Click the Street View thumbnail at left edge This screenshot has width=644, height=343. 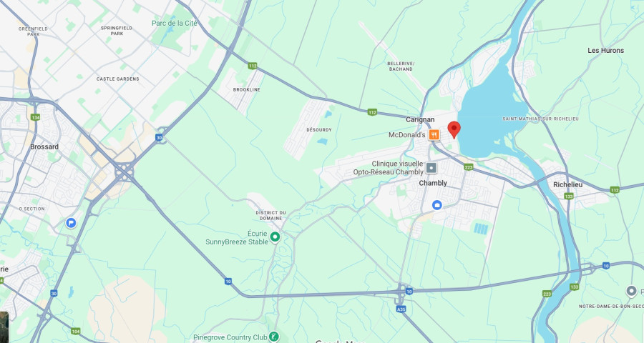tap(4, 327)
